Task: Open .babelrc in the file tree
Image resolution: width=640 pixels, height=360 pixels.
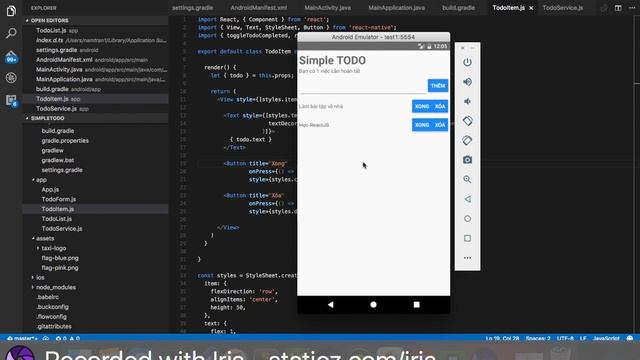Action: tap(48, 297)
